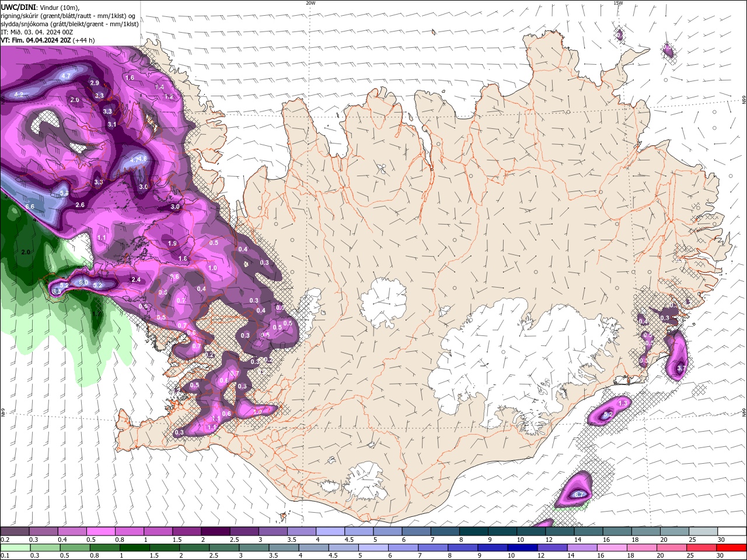Select the 14 violet swatch in the rain scale

click(x=581, y=548)
